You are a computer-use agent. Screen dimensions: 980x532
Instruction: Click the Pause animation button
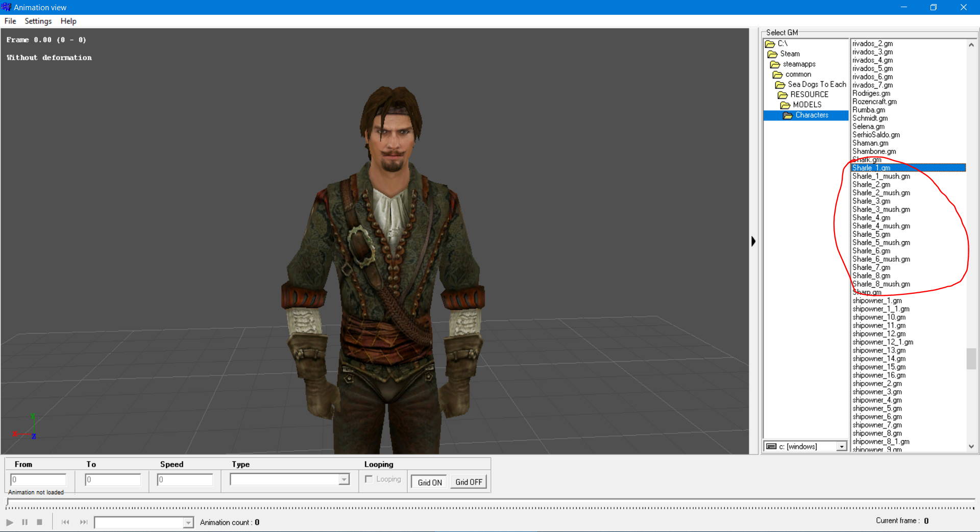click(x=24, y=522)
